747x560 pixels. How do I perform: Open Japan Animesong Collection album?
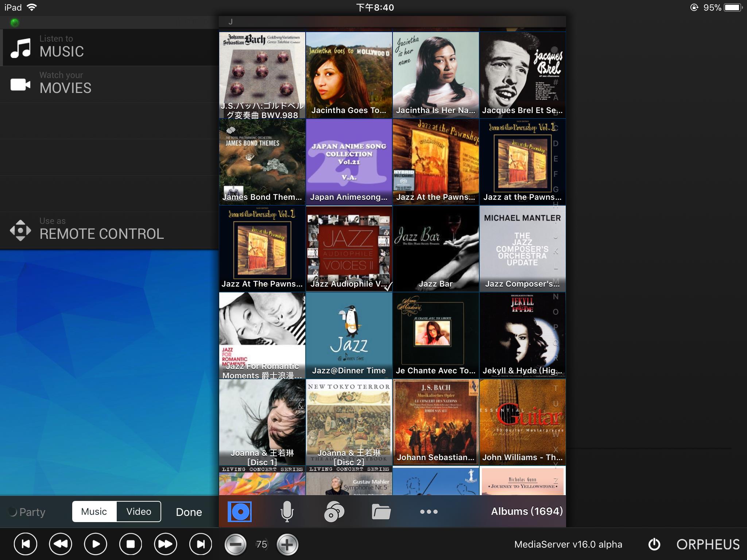(x=349, y=162)
